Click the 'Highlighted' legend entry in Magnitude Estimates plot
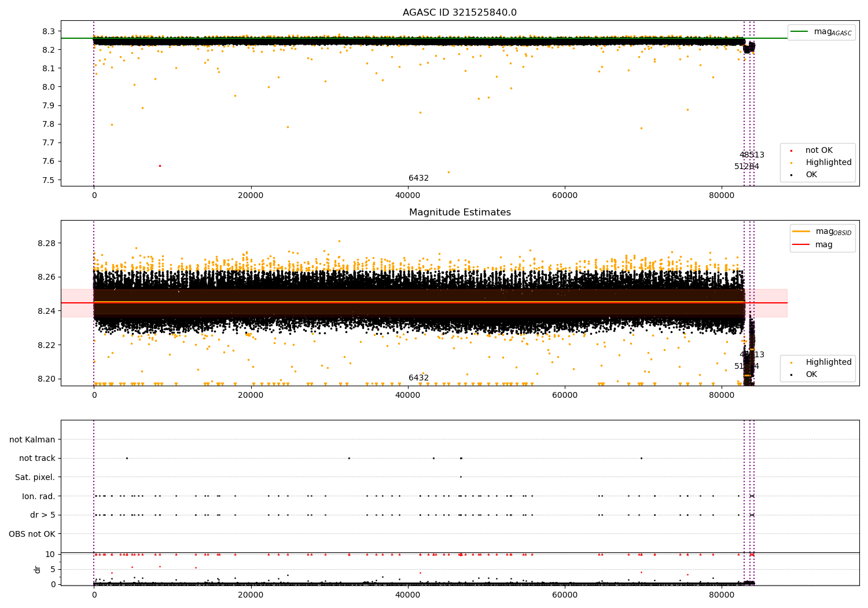The image size is (868, 608). tap(828, 362)
